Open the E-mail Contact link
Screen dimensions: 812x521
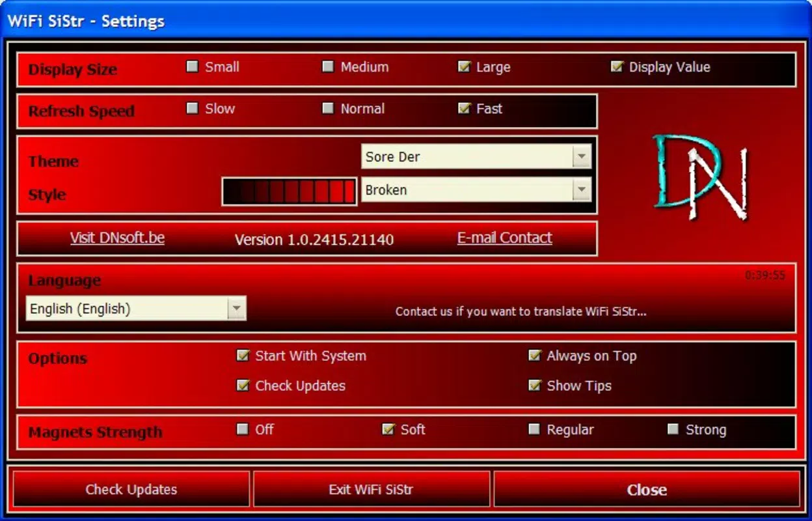505,238
